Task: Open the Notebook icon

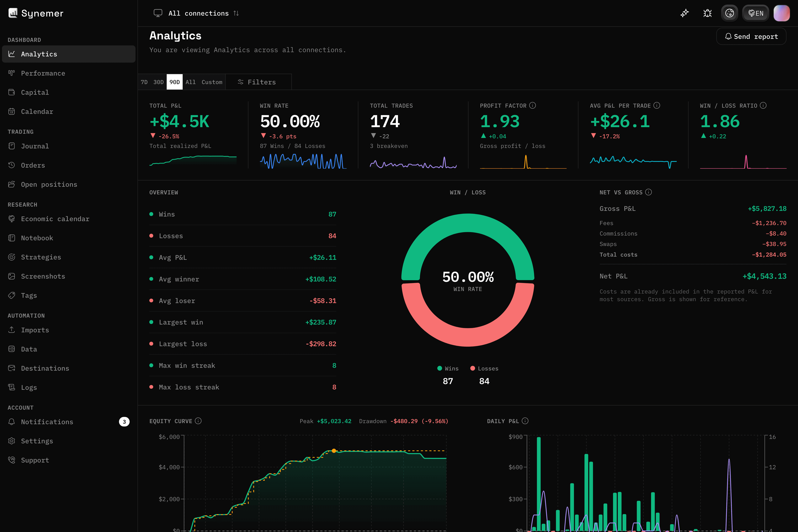Action: 12,238
